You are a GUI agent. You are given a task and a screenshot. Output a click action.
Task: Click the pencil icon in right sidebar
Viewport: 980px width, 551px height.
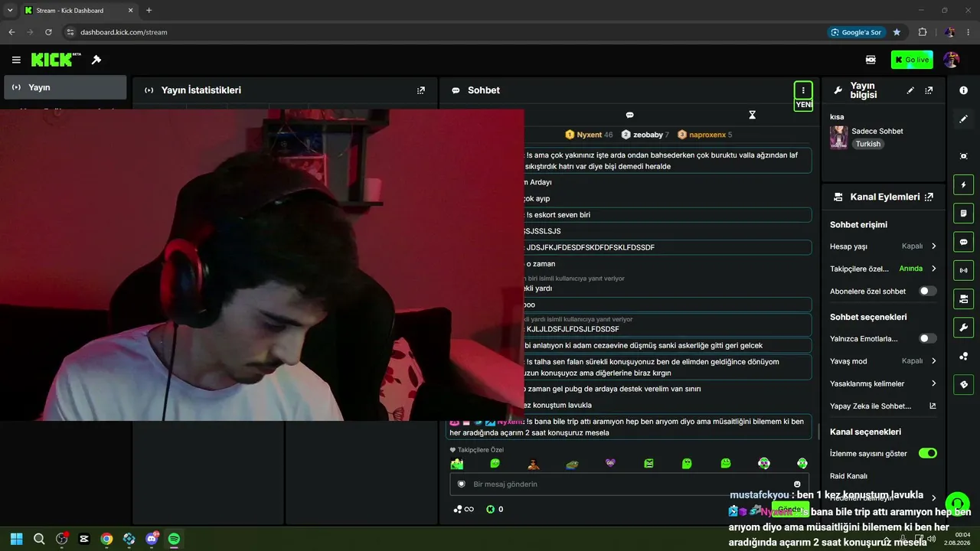[x=963, y=119]
